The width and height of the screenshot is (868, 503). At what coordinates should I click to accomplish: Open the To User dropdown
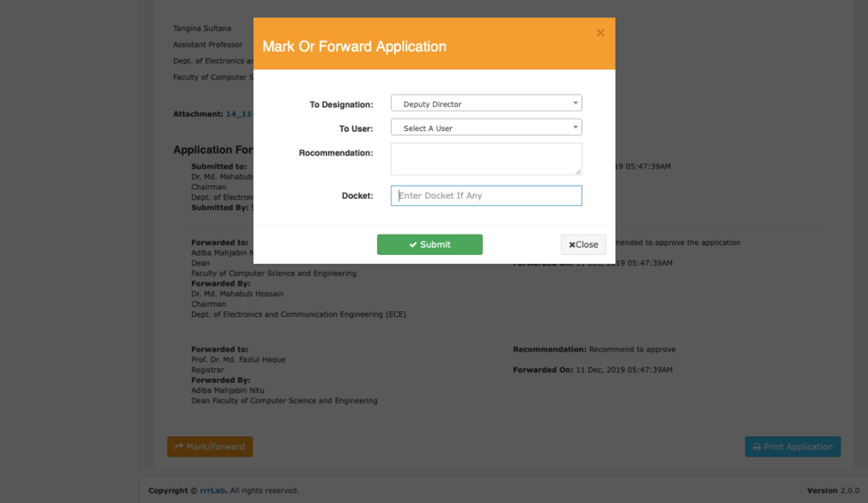pyautogui.click(x=486, y=128)
